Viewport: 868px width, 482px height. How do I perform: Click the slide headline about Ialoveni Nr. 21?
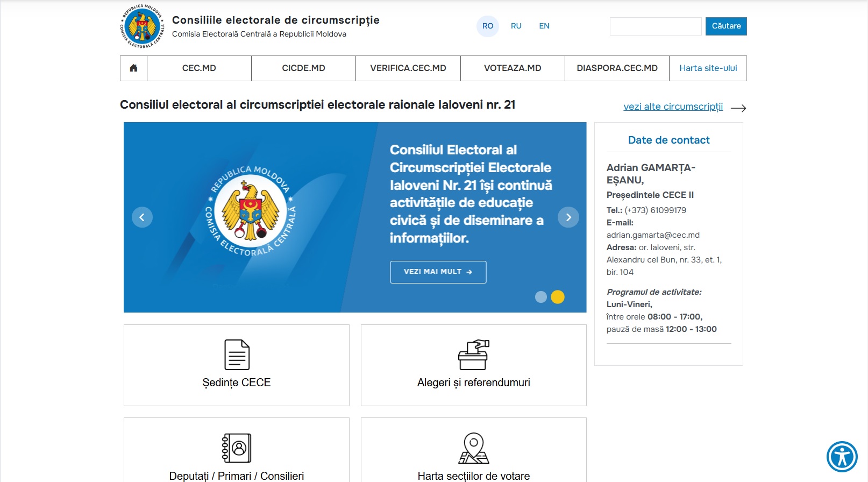click(471, 194)
